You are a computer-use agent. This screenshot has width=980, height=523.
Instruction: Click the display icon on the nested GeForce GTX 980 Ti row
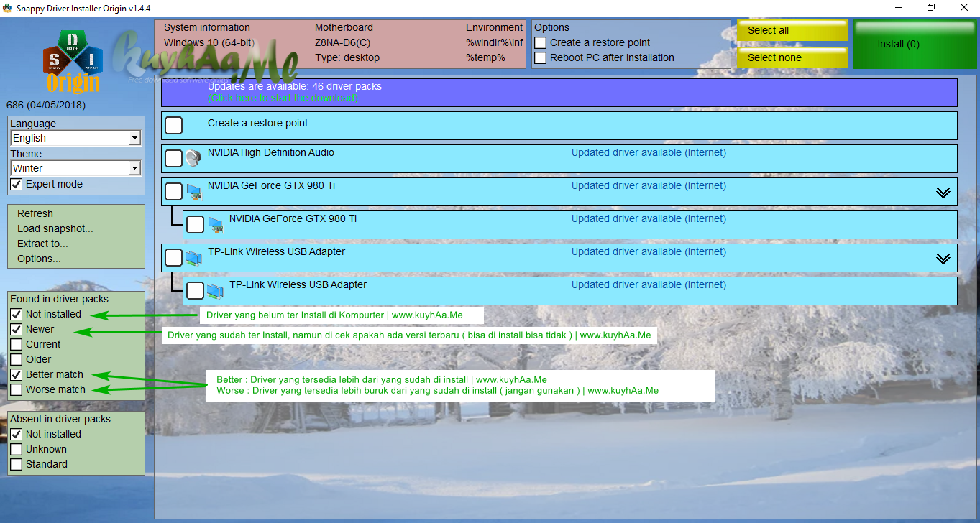(216, 224)
